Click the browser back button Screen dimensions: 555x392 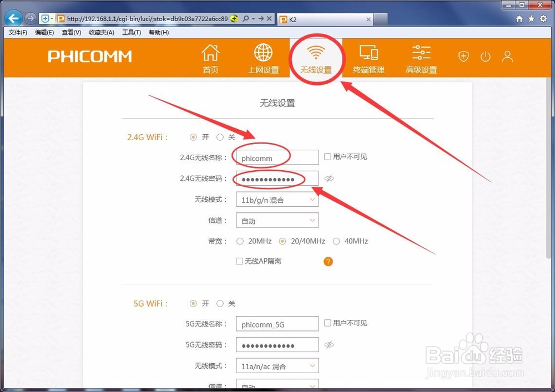point(12,18)
